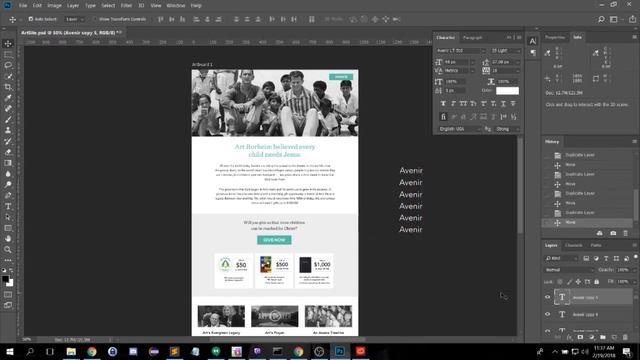Click Faux Bold style icon in Character panel
The height and width of the screenshot is (360, 640).
tap(443, 104)
